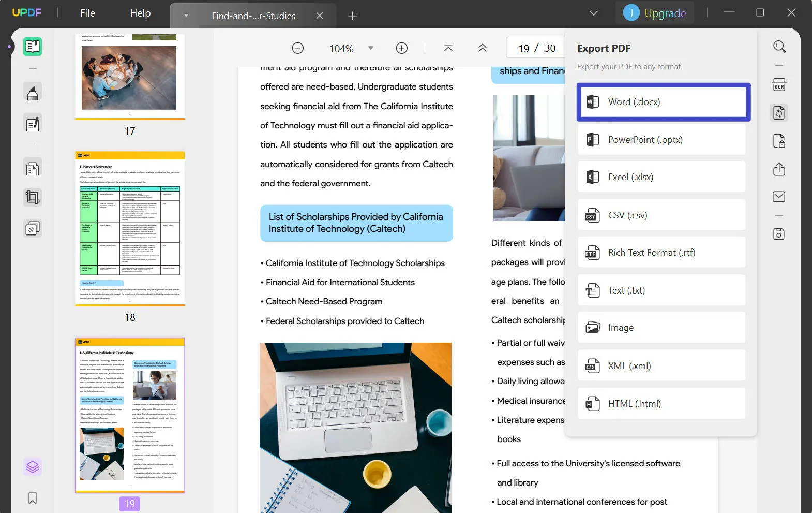Switch to Find-and-...r-Studies tab
Image resolution: width=812 pixels, height=513 pixels.
pyautogui.click(x=253, y=16)
